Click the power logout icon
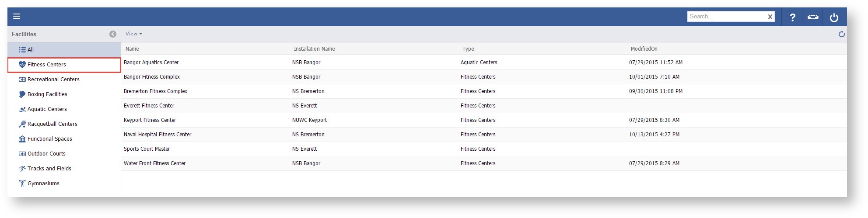Screen dimensions: 868x218 (x=834, y=17)
